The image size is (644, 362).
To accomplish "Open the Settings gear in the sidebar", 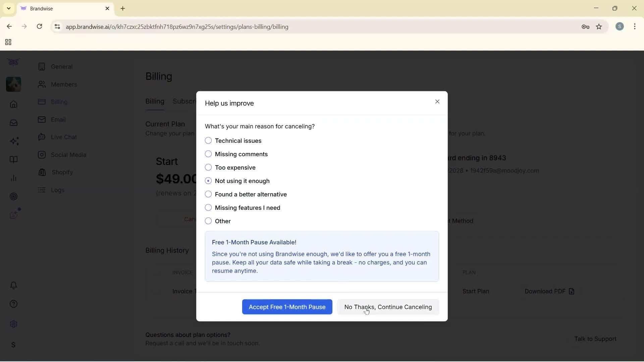I will pos(13,324).
